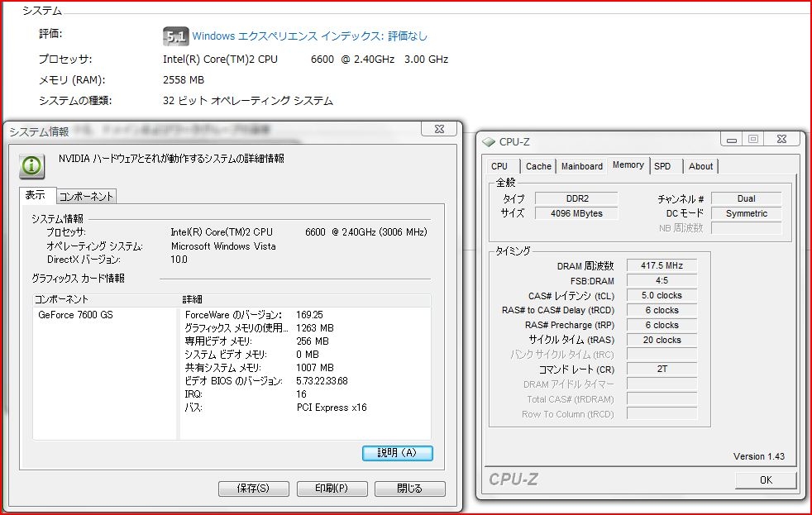This screenshot has width=812, height=515.
Task: Click the tRP 6 clocks value
Action: tap(662, 325)
